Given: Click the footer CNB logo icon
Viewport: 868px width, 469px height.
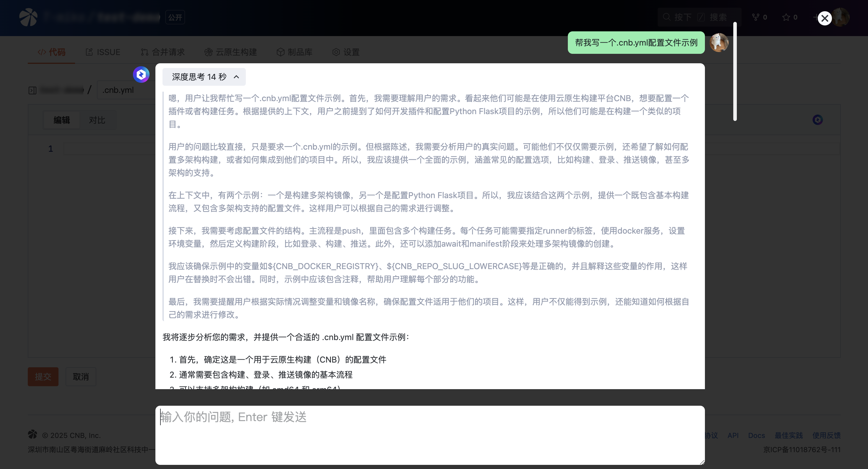Looking at the screenshot, I should tap(33, 434).
